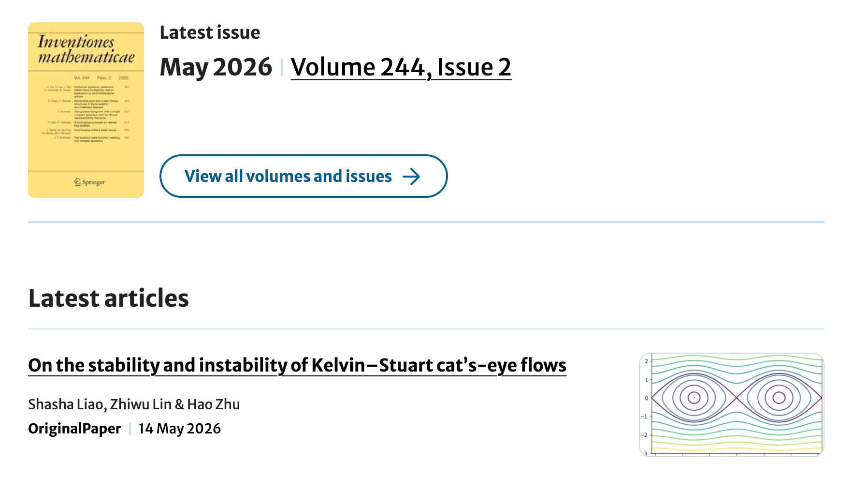Click the Latest articles heading
The height and width of the screenshot is (477, 868).
point(109,298)
